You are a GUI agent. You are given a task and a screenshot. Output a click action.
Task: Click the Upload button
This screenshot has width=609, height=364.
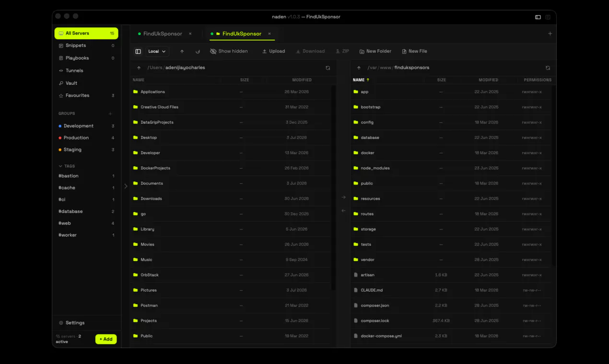[273, 51]
